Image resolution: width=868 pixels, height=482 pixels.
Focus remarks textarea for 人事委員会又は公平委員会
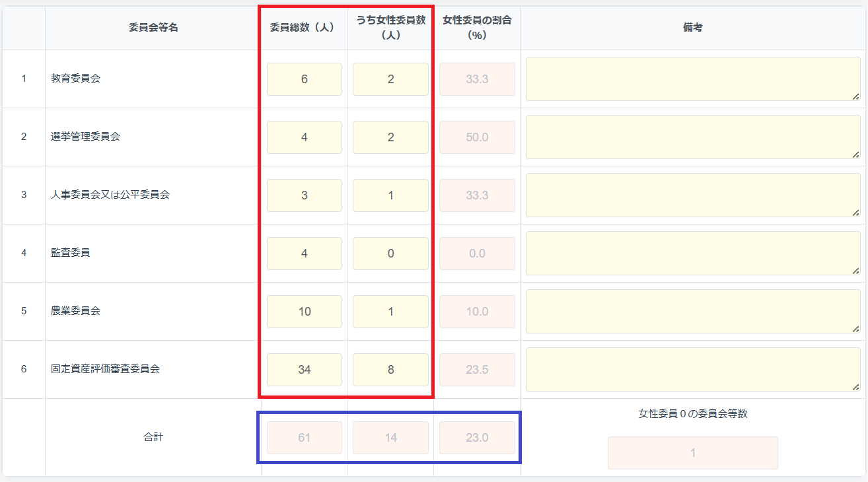(x=693, y=195)
